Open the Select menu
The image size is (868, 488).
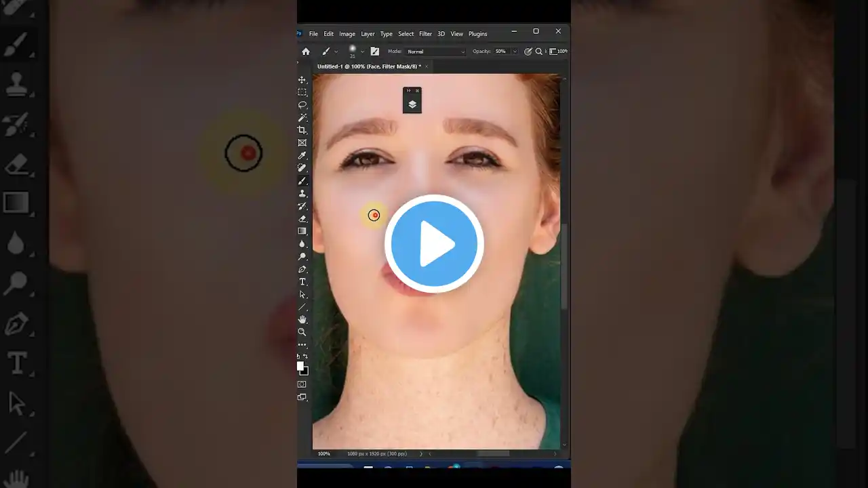tap(406, 33)
